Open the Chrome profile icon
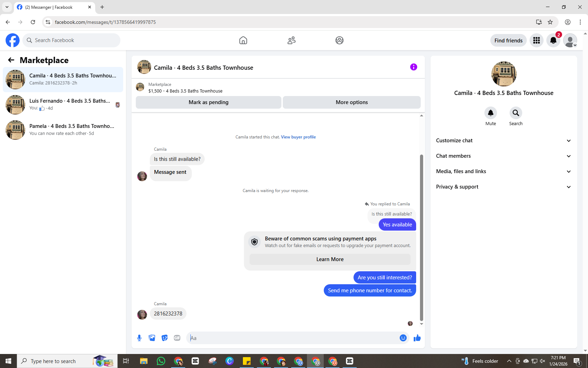The height and width of the screenshot is (368, 588). (x=568, y=22)
